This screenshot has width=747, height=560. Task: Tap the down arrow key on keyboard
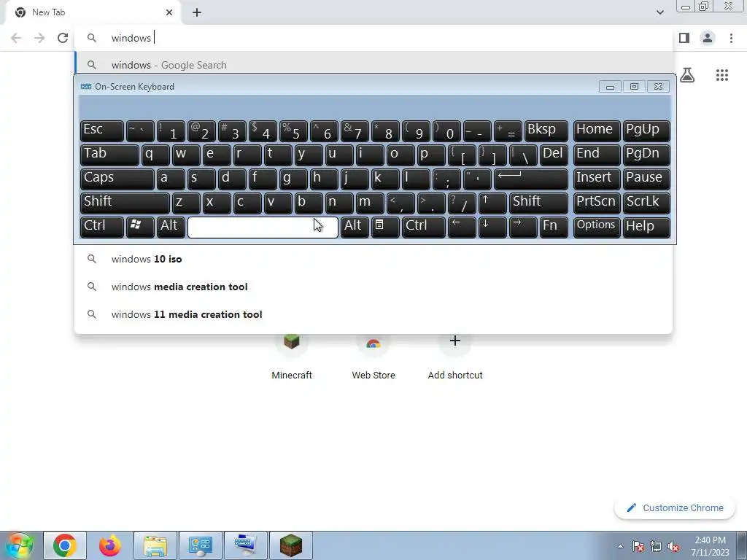coord(492,227)
